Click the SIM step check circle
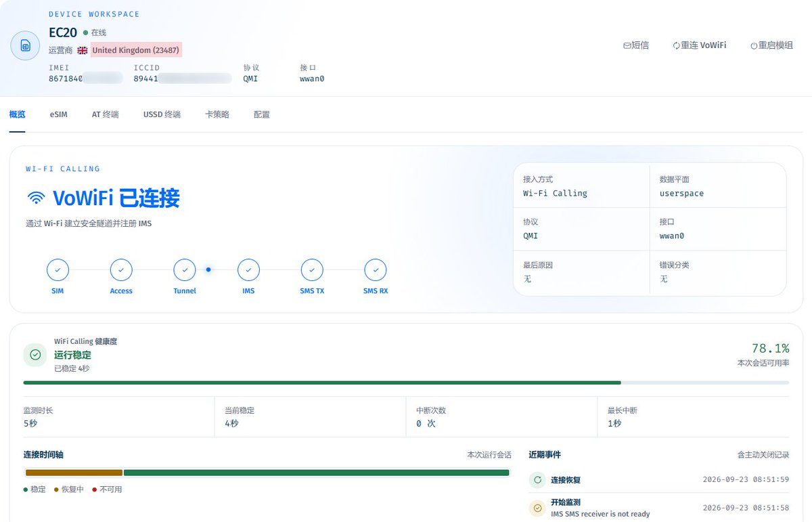Image resolution: width=812 pixels, height=522 pixels. [x=58, y=269]
